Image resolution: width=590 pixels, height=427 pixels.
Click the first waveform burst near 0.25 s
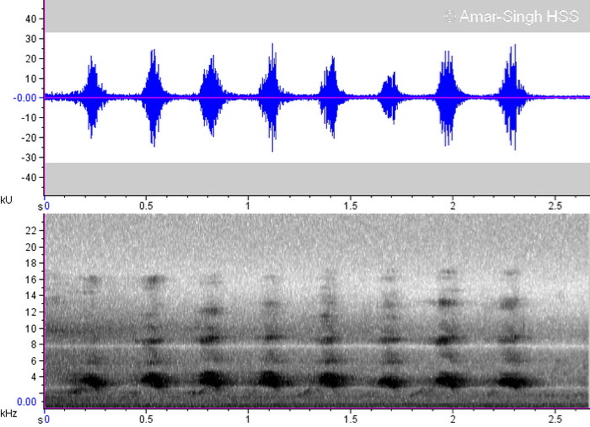tap(92, 97)
